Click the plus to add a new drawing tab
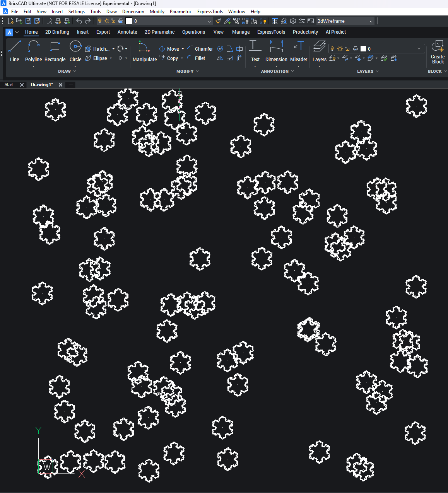Viewport: 448px width, 493px height. click(x=71, y=85)
